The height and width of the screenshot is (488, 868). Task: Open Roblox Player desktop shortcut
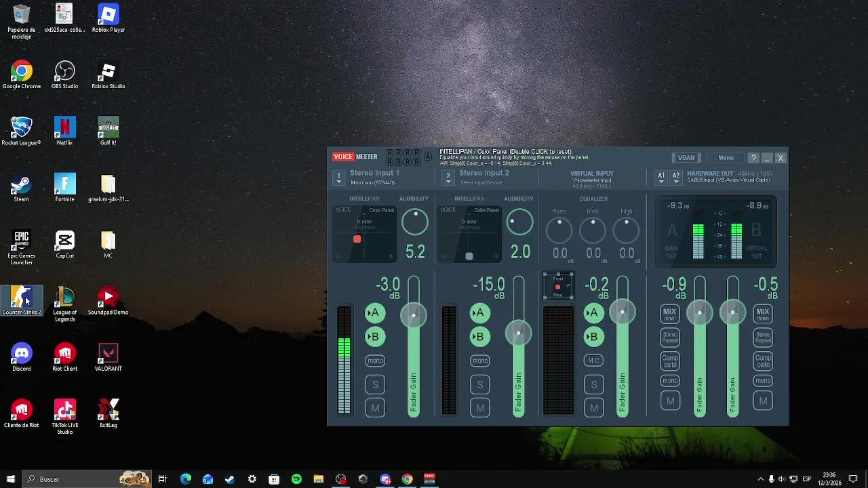click(x=108, y=18)
